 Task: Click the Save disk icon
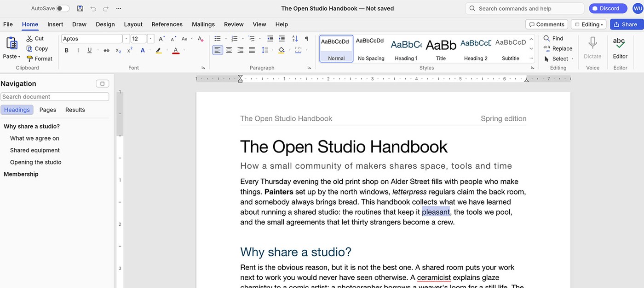click(x=80, y=8)
